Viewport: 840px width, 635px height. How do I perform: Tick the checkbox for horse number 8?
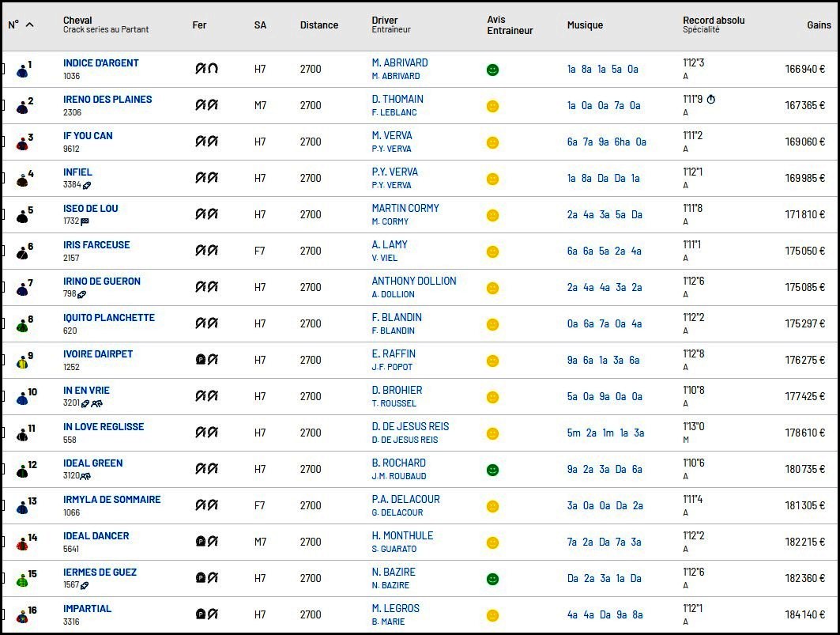(x=2, y=324)
